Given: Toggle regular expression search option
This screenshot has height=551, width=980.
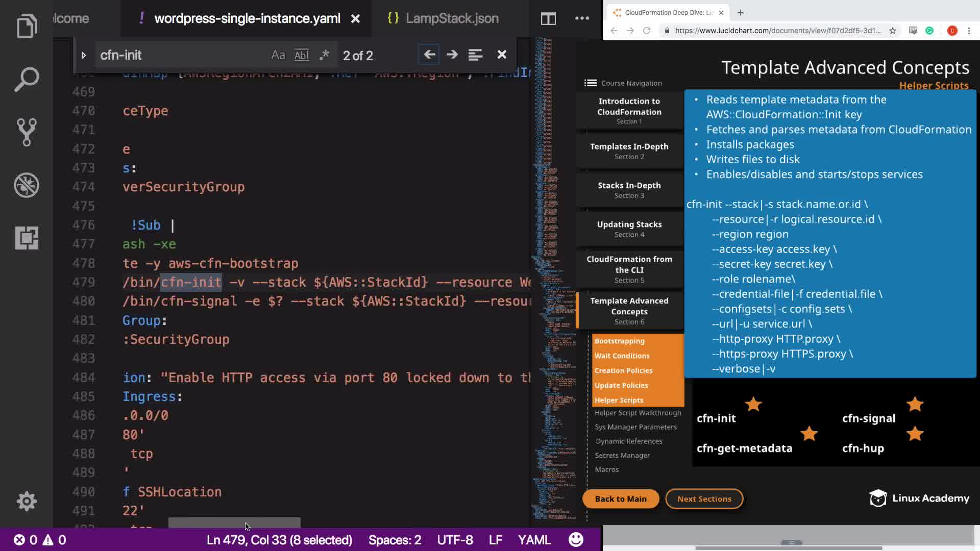Looking at the screenshot, I should pos(324,55).
